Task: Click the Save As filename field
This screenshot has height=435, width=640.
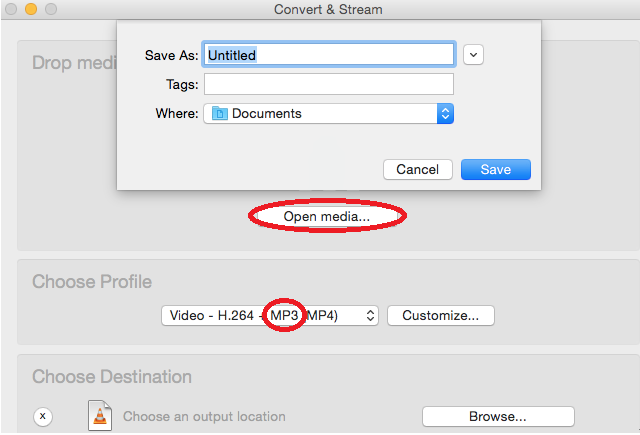Action: [329, 54]
